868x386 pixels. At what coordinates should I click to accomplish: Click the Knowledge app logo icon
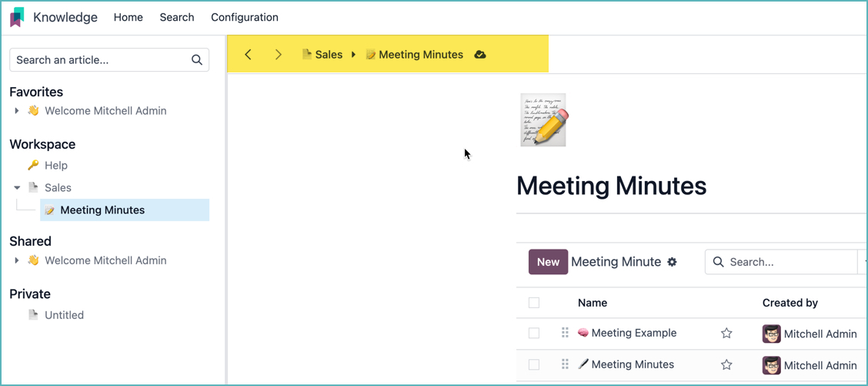tap(17, 17)
